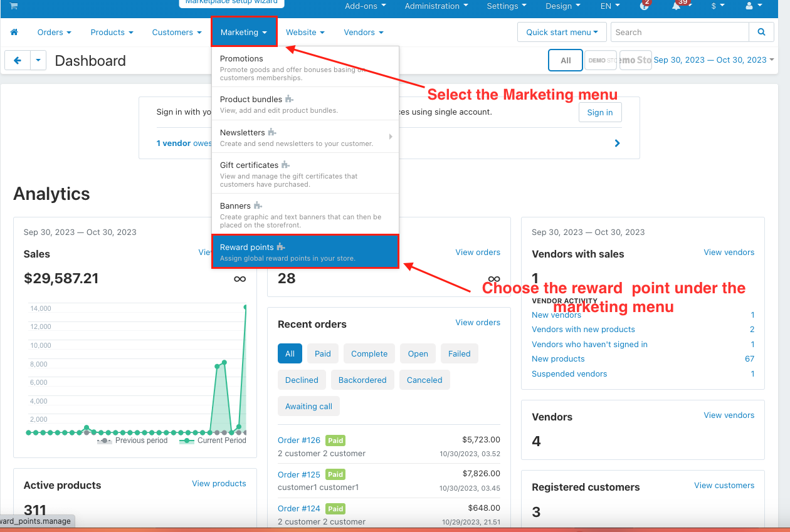
Task: Filter recent orders by Paid
Action: (x=323, y=353)
